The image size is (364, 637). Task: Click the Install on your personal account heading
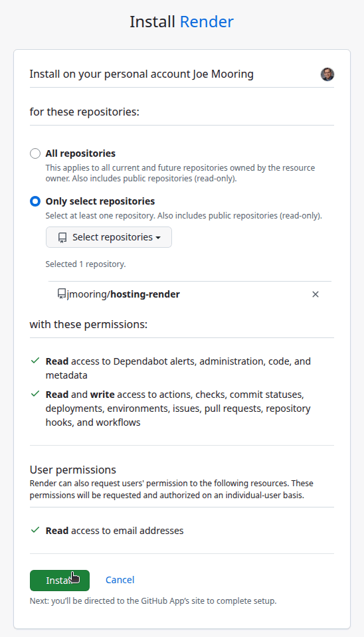pyautogui.click(x=141, y=74)
